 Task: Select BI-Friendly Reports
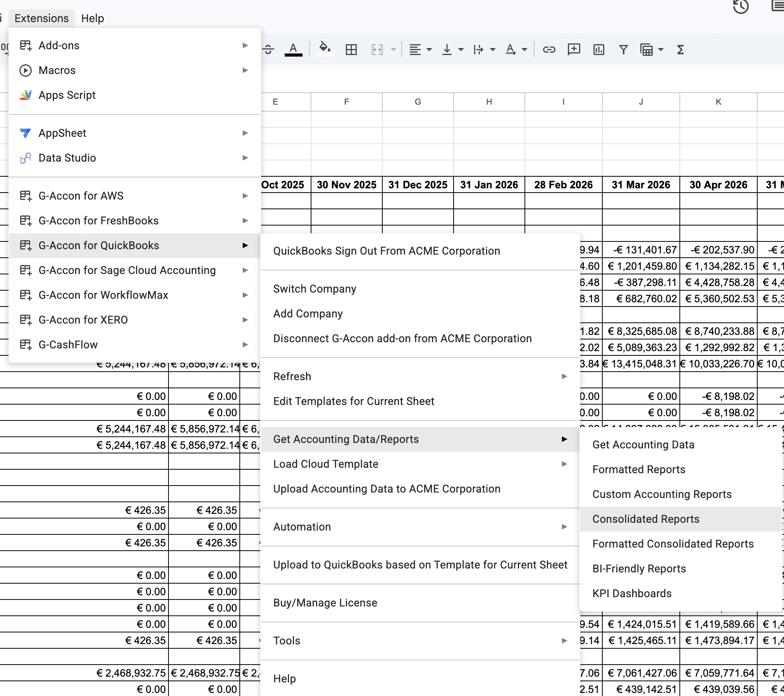pyautogui.click(x=681, y=569)
